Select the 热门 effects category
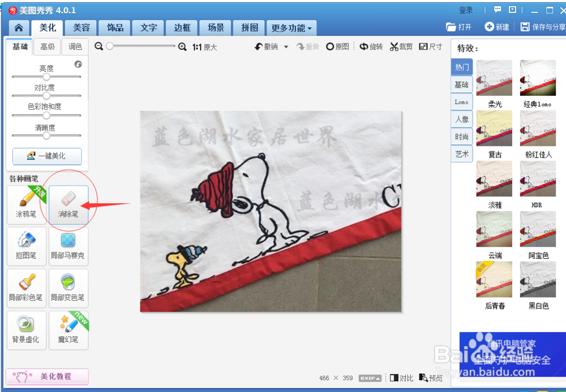The width and height of the screenshot is (566, 392). pos(462,67)
